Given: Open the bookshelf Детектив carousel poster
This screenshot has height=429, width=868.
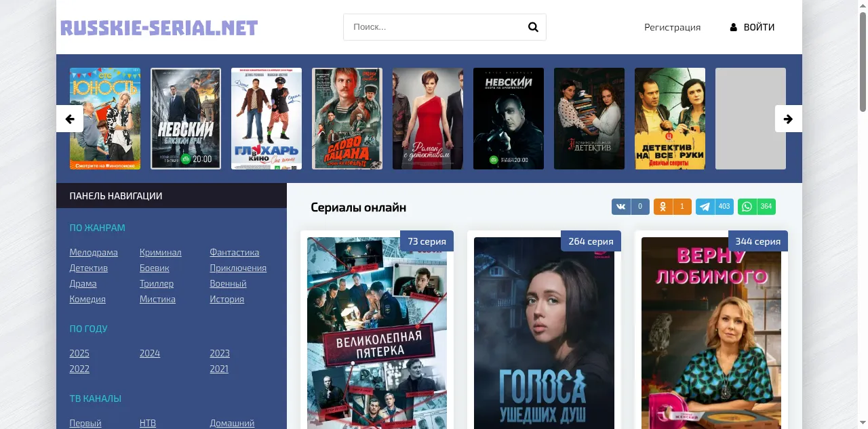Looking at the screenshot, I should tap(589, 119).
